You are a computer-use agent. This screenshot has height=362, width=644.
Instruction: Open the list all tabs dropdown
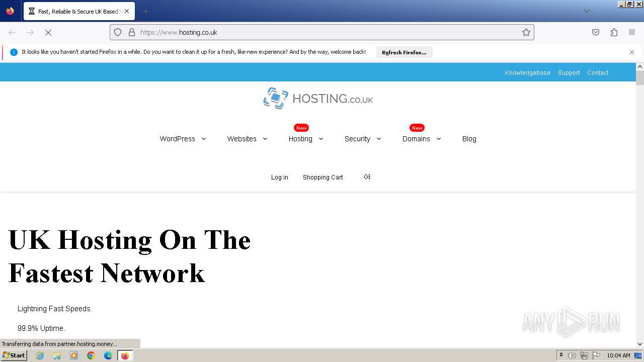click(x=587, y=11)
